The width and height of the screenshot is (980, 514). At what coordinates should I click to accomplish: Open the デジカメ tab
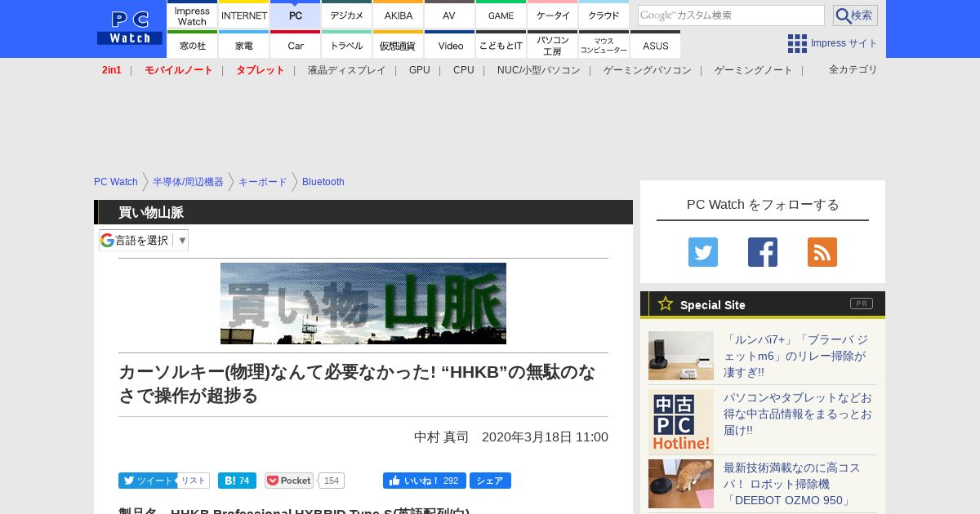click(x=347, y=15)
